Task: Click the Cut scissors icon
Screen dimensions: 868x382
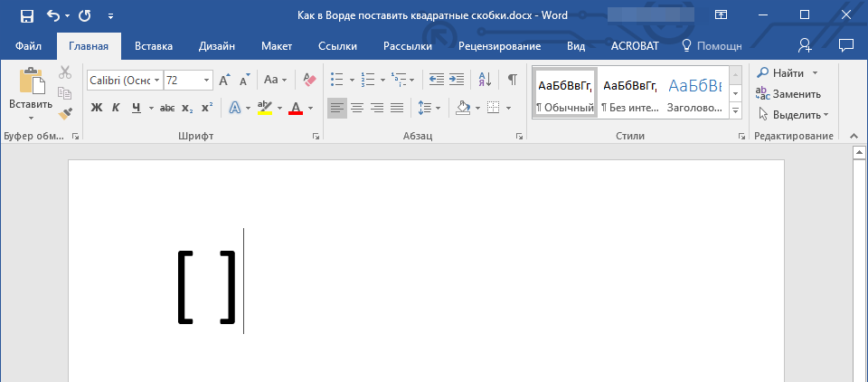Action: pyautogui.click(x=65, y=72)
